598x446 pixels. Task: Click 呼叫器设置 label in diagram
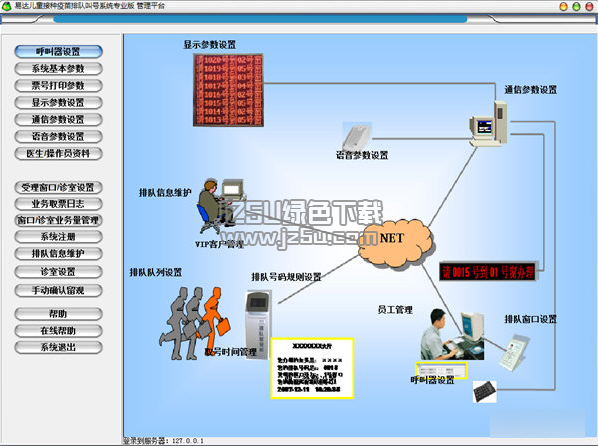click(432, 380)
